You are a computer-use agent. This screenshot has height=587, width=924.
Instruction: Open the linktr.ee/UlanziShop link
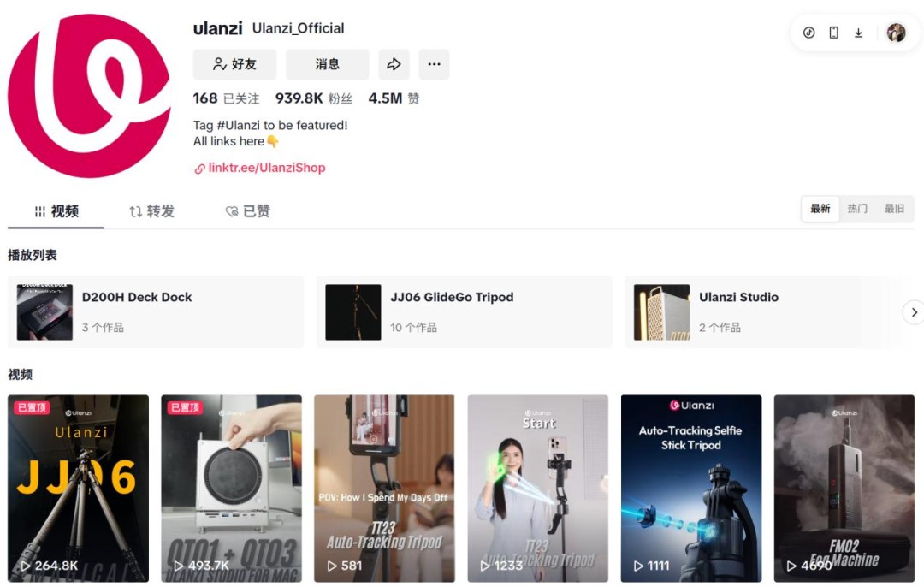[267, 168]
